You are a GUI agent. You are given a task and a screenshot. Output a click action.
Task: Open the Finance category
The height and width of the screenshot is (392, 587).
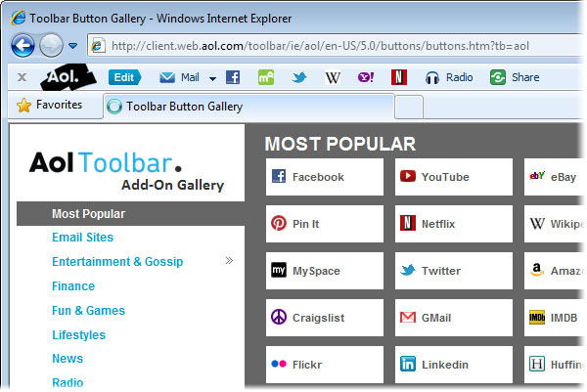73,286
